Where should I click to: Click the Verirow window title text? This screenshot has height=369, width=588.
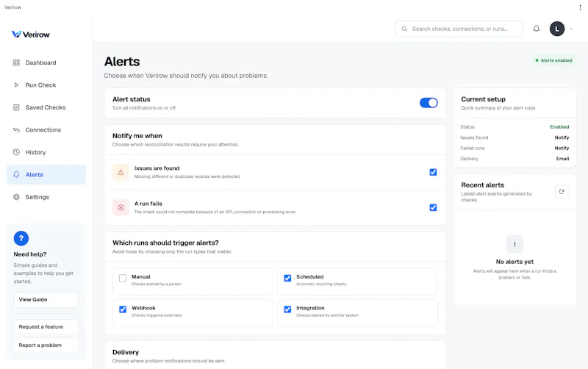(12, 7)
